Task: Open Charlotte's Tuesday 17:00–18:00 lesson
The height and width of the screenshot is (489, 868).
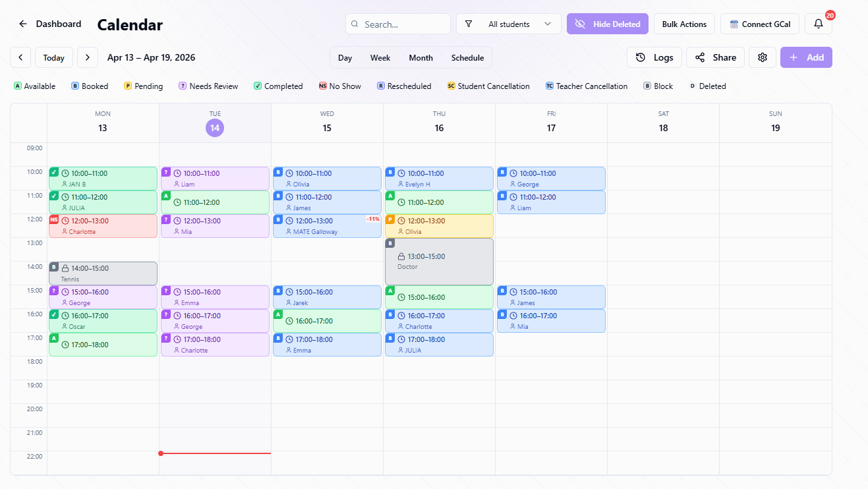Action: click(x=215, y=345)
